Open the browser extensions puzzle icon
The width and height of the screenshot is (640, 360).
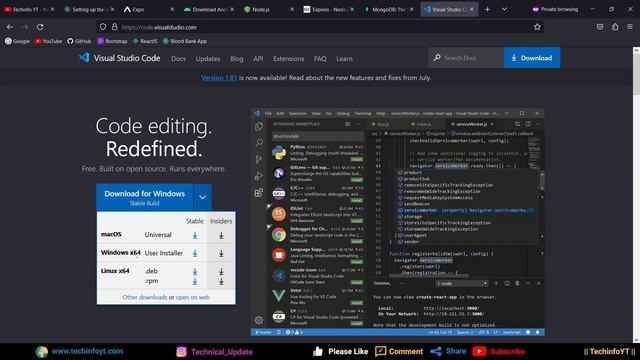pyautogui.click(x=615, y=27)
